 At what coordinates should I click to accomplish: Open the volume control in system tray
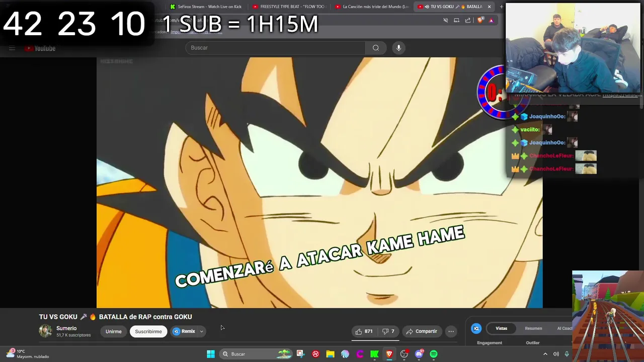click(556, 354)
